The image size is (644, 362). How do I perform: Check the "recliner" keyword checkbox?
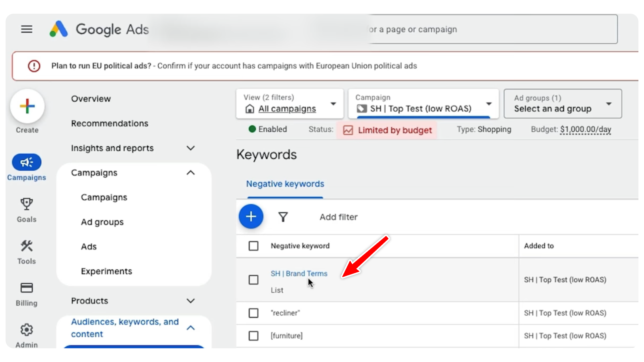point(253,313)
